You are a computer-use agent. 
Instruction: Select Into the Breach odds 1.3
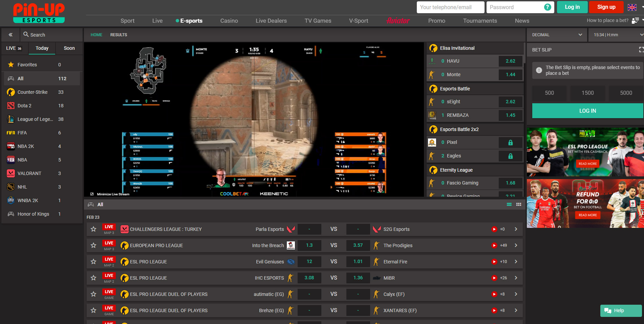point(309,245)
